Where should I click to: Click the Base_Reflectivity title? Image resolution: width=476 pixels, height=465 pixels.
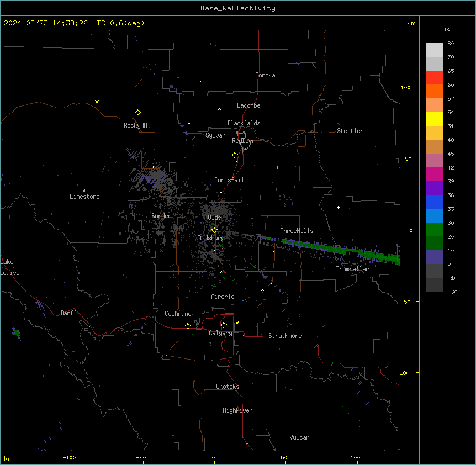[238, 8]
